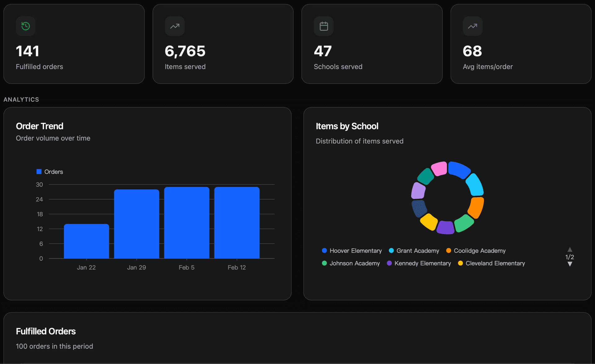Expand the Fulfilled Orders section
595x364 pixels.
tap(46, 331)
